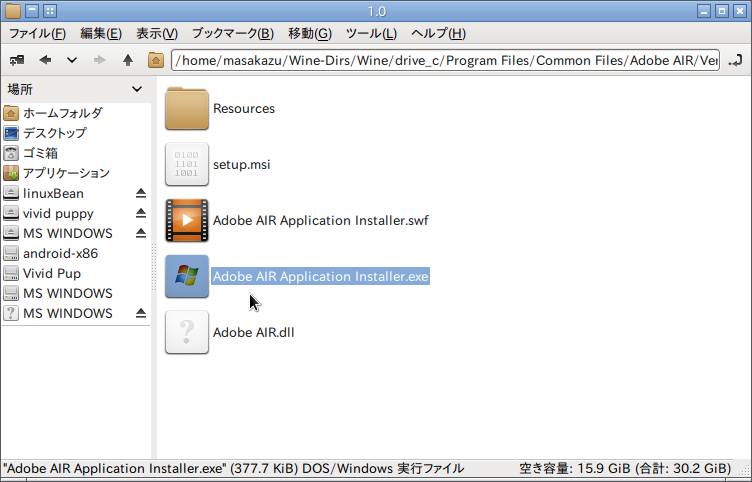Click the setup.msi file name

(x=242, y=165)
